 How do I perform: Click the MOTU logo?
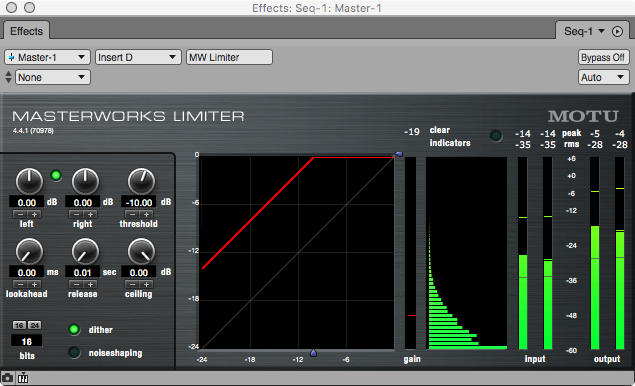[x=583, y=117]
